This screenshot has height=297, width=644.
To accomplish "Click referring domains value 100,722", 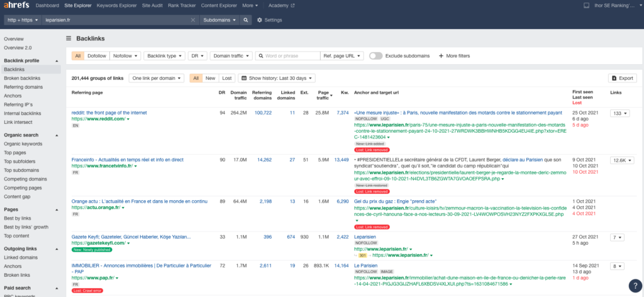I will tap(263, 113).
